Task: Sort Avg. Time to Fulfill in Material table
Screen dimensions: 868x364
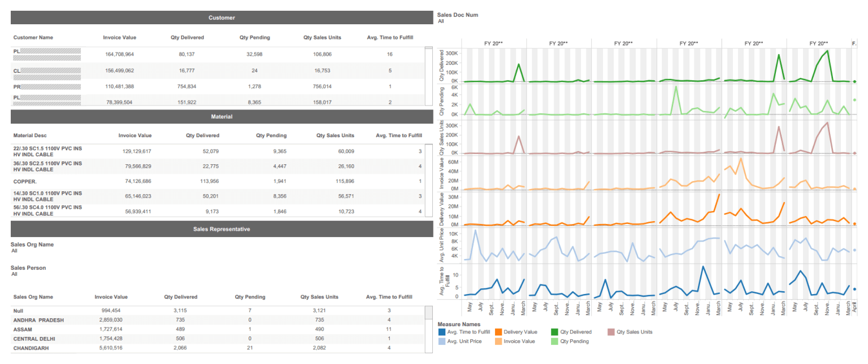Action: click(x=398, y=135)
